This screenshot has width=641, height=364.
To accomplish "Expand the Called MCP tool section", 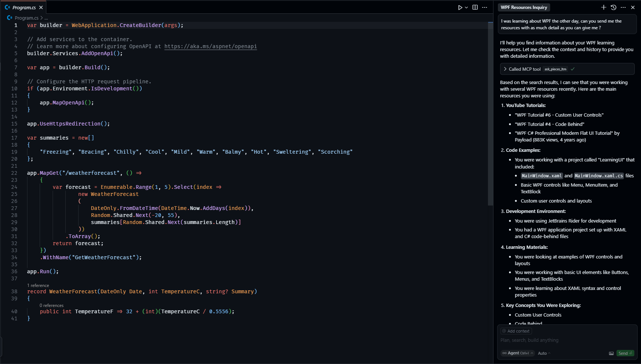I will point(567,69).
